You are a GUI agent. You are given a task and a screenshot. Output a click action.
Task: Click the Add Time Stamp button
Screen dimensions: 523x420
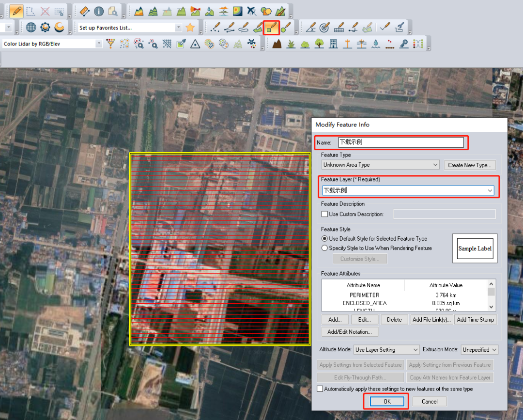pyautogui.click(x=475, y=320)
